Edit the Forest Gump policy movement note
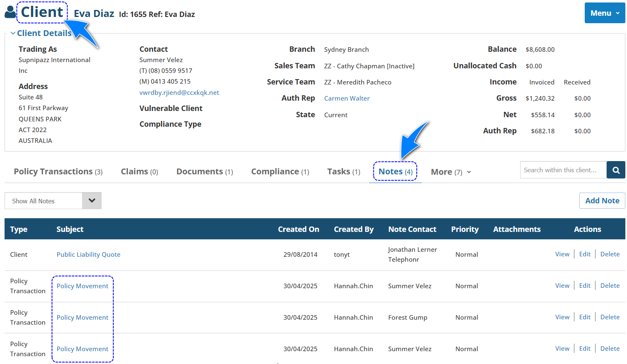This screenshot has height=364, width=627. (x=584, y=317)
